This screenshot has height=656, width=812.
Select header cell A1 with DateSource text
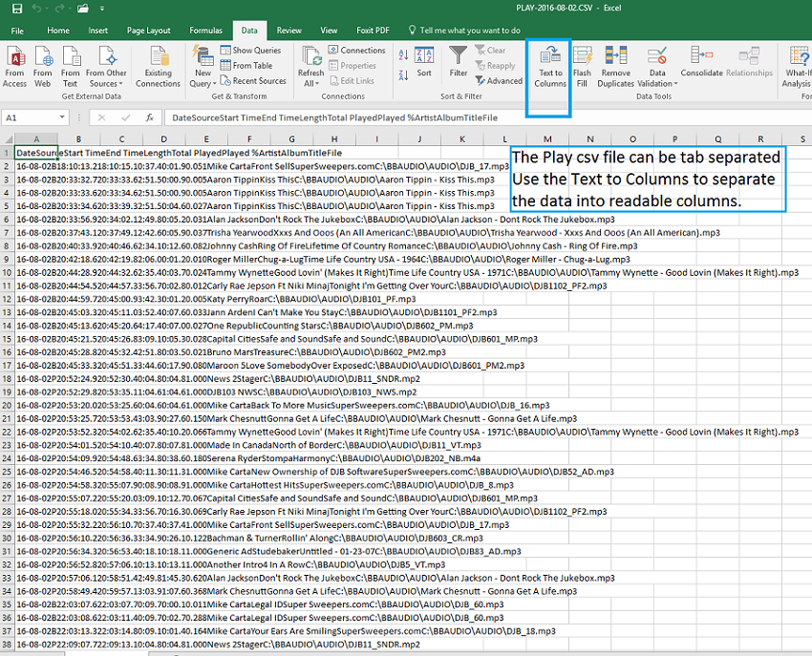(x=36, y=153)
